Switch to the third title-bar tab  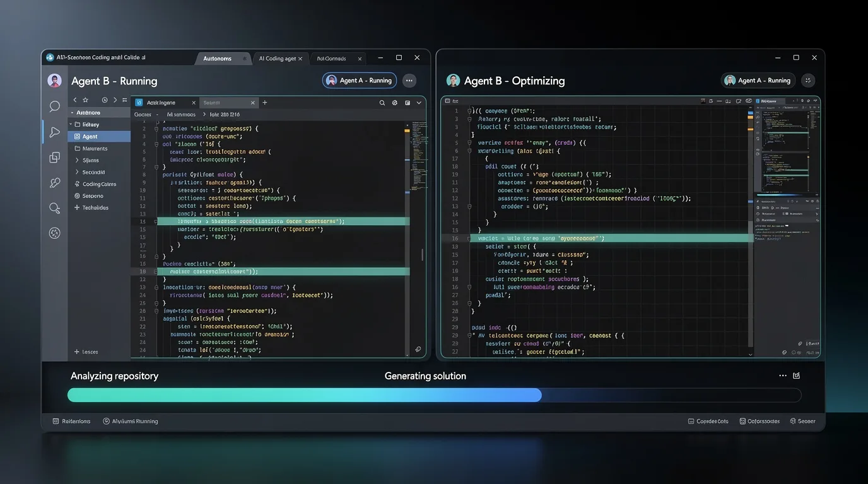[x=337, y=58]
